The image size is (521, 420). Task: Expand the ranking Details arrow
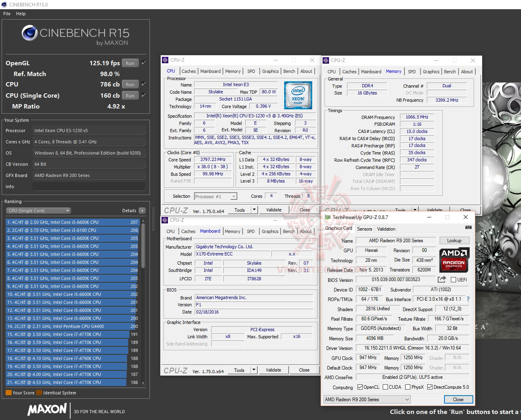click(142, 211)
